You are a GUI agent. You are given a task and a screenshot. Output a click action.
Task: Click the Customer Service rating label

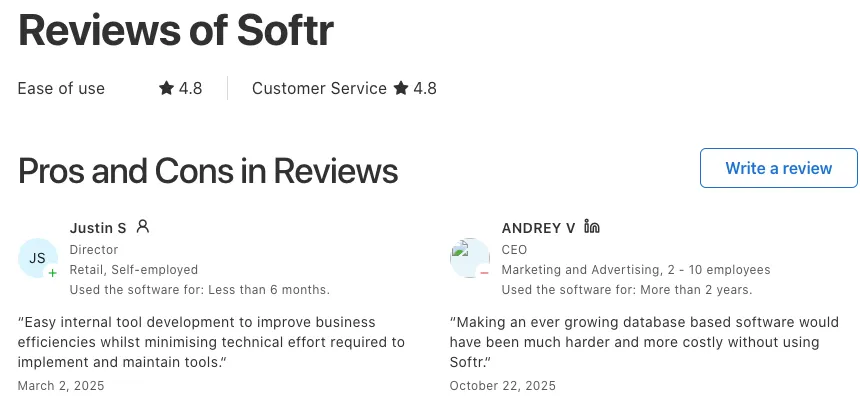pos(319,88)
